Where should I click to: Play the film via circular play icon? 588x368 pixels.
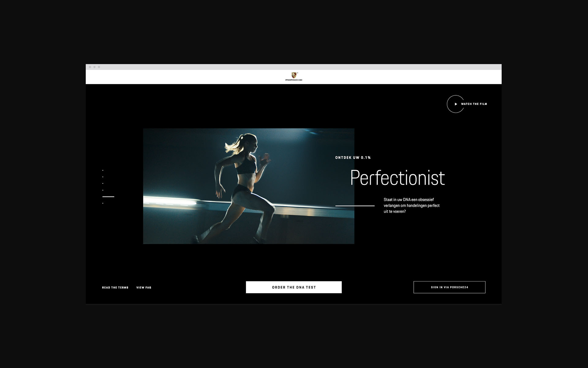455,104
